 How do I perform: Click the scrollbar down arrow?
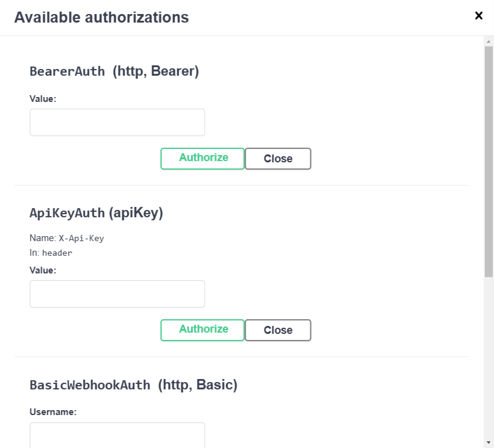pyautogui.click(x=489, y=442)
